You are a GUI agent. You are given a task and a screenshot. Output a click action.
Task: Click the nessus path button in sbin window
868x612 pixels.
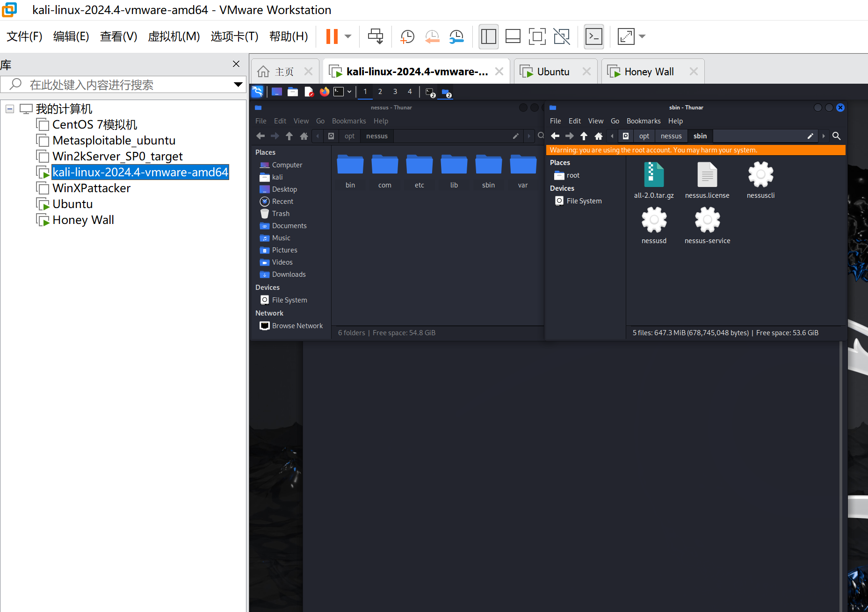[671, 136]
